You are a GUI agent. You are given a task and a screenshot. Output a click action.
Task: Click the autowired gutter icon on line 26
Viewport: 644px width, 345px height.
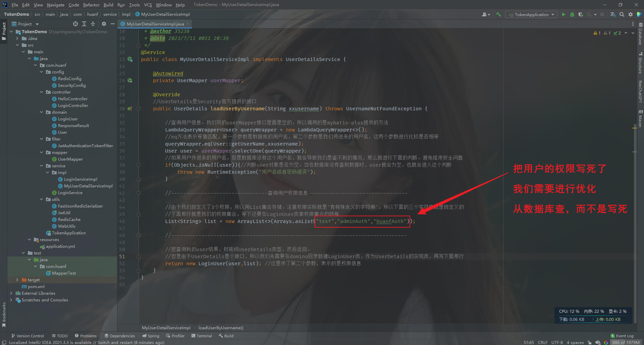(x=130, y=80)
